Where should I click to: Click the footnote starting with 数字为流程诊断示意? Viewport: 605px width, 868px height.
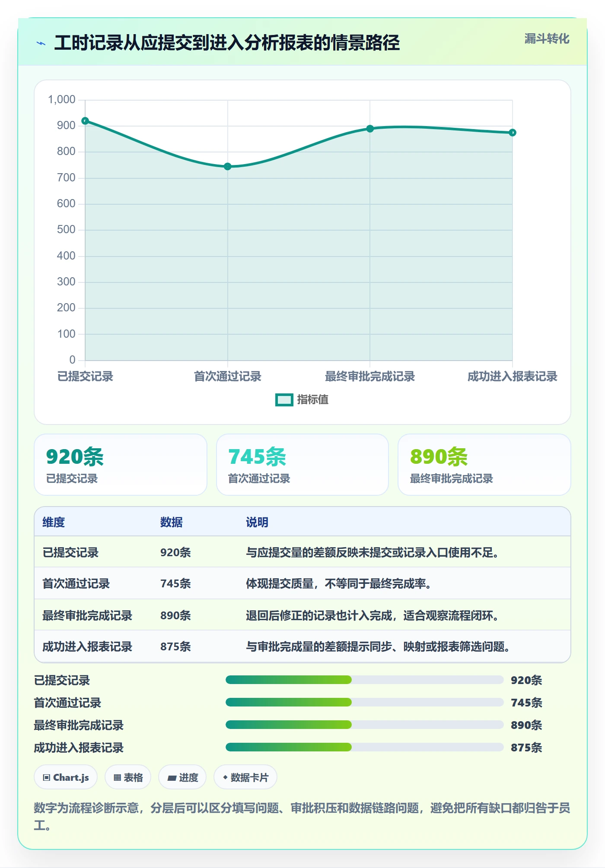click(302, 817)
